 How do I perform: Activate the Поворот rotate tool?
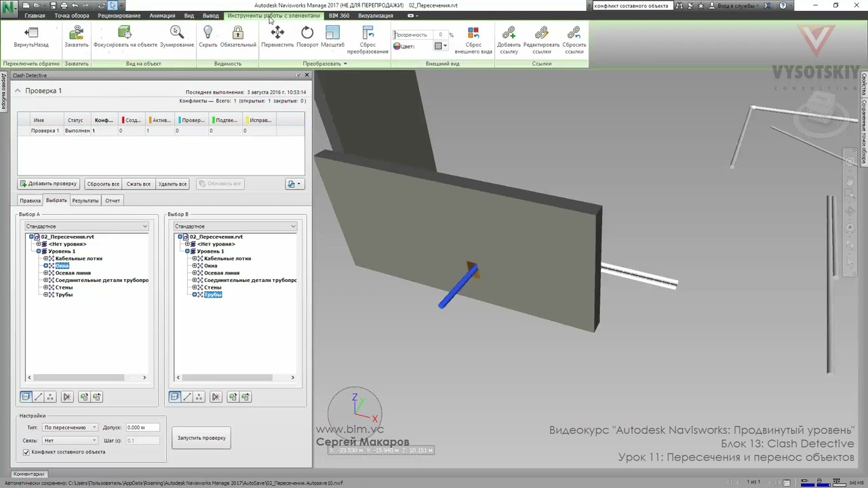tap(307, 37)
